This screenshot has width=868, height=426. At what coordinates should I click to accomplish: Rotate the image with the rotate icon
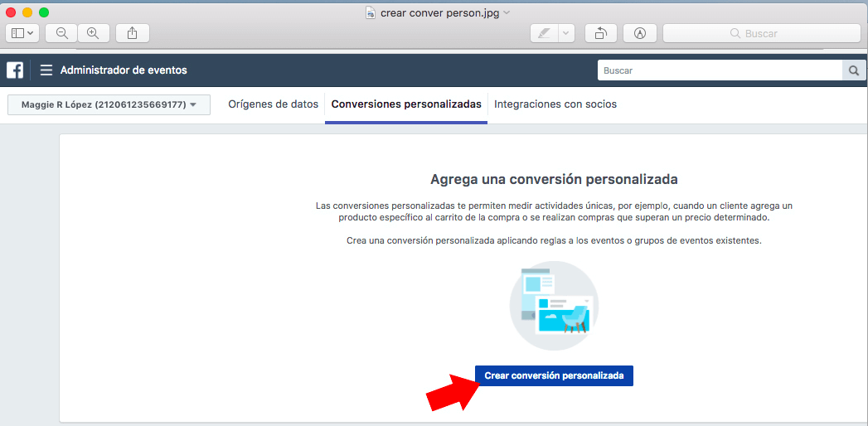click(x=600, y=33)
